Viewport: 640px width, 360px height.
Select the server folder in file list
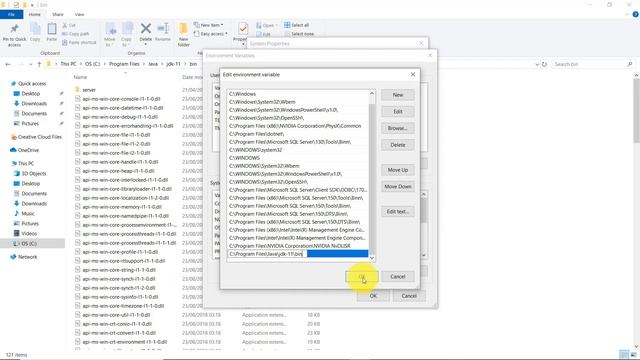tap(89, 90)
